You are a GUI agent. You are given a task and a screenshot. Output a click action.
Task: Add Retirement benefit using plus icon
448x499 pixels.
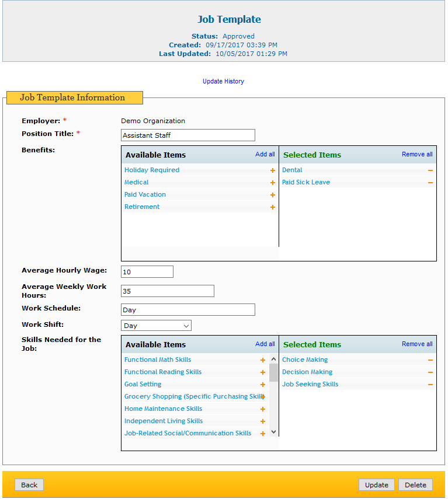click(x=273, y=207)
